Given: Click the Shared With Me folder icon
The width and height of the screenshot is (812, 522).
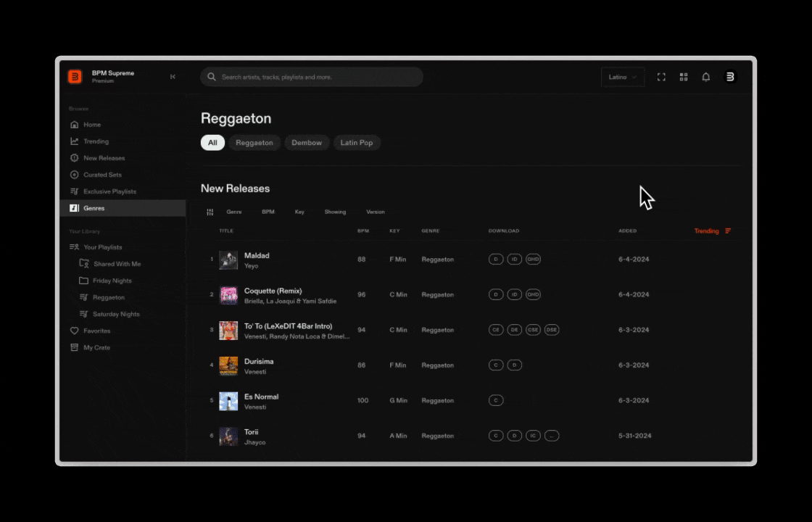Looking at the screenshot, I should 84,264.
